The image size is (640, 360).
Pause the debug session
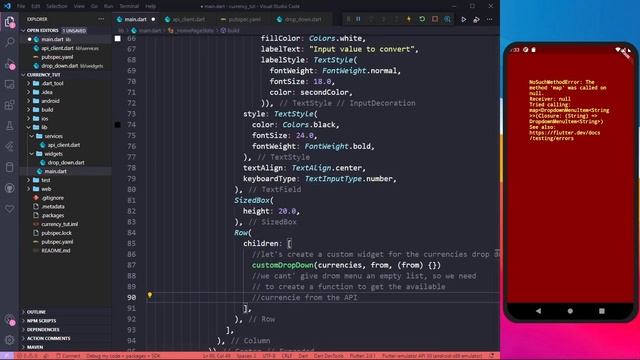(x=358, y=19)
